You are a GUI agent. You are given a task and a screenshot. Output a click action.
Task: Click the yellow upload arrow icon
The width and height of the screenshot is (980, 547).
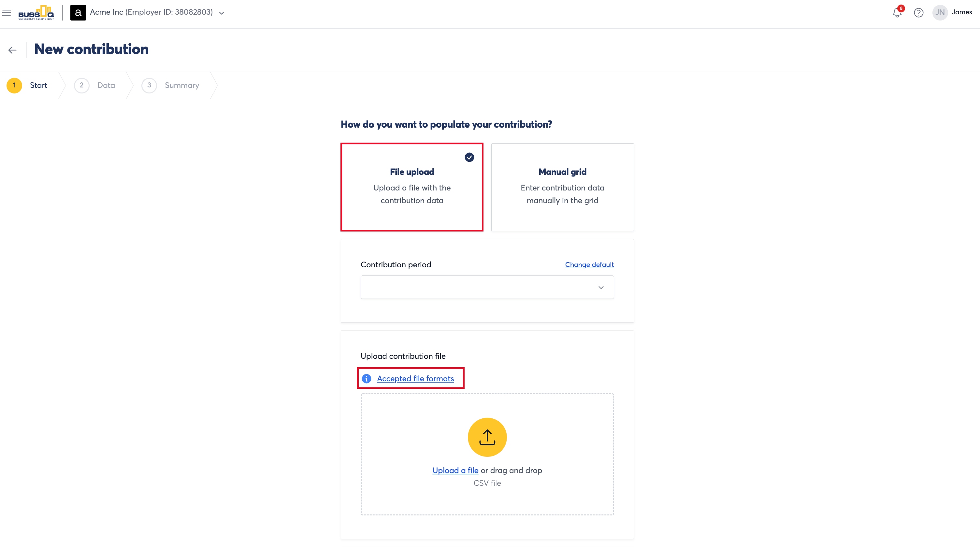[x=487, y=437]
